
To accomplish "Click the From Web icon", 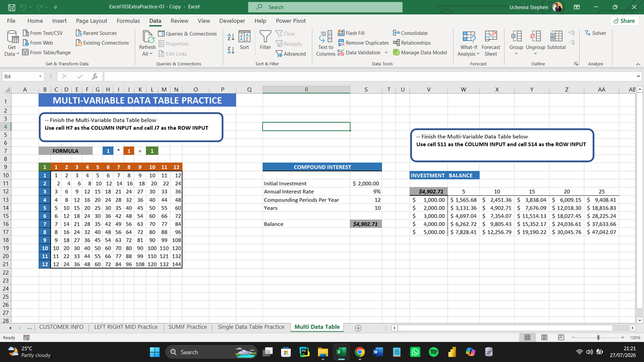I will [x=26, y=43].
